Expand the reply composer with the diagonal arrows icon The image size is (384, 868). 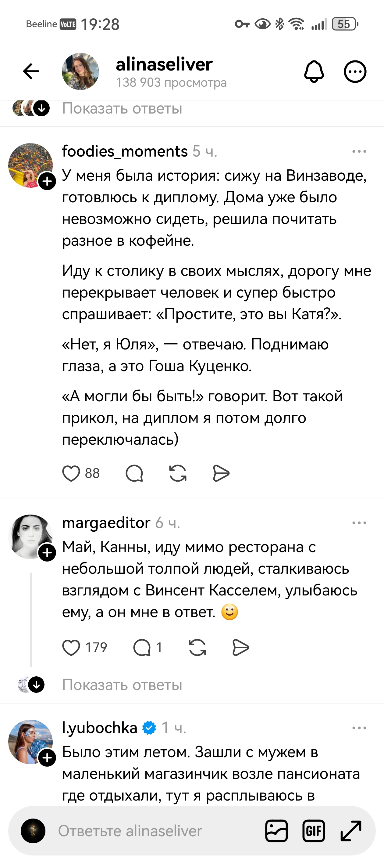coord(351,830)
